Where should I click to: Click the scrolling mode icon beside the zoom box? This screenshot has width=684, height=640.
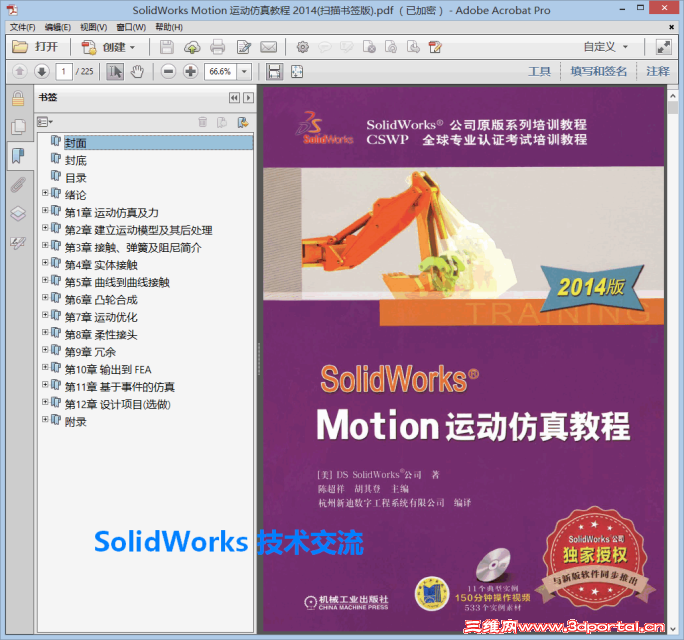pyautogui.click(x=274, y=72)
